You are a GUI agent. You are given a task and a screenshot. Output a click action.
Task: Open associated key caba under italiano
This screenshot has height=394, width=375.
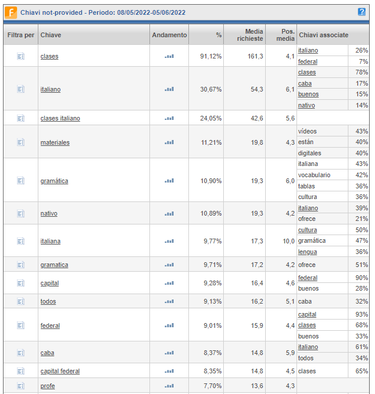(x=305, y=83)
